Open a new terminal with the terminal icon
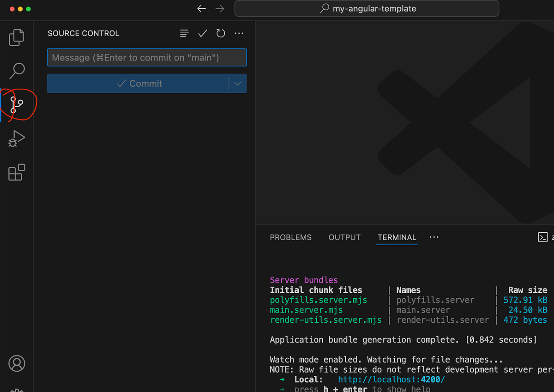This screenshot has height=392, width=554. (x=543, y=237)
